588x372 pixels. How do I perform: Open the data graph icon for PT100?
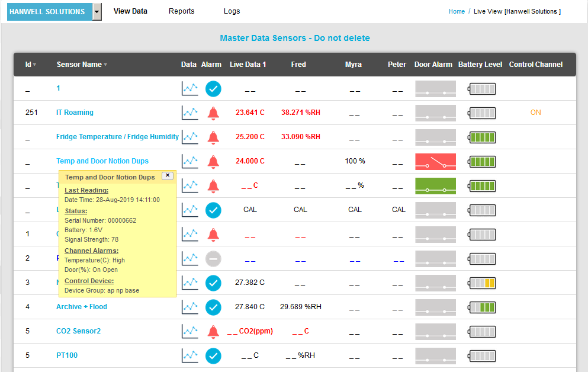tap(189, 355)
